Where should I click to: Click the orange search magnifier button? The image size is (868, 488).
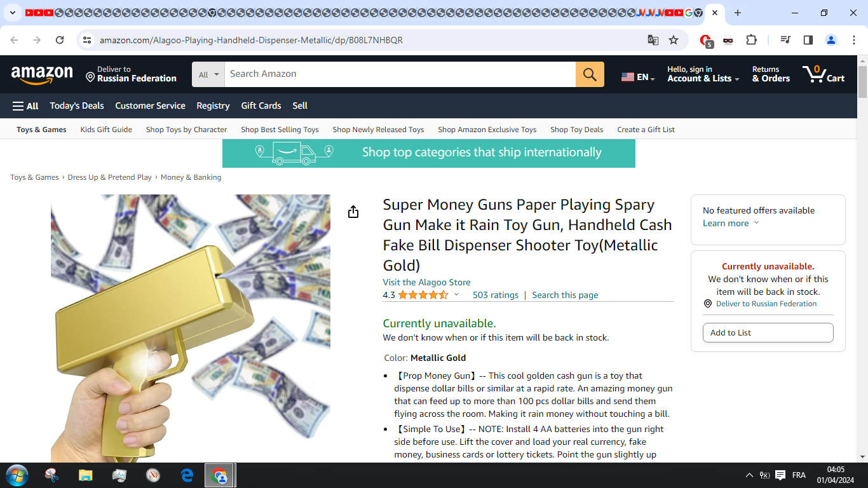[590, 74]
